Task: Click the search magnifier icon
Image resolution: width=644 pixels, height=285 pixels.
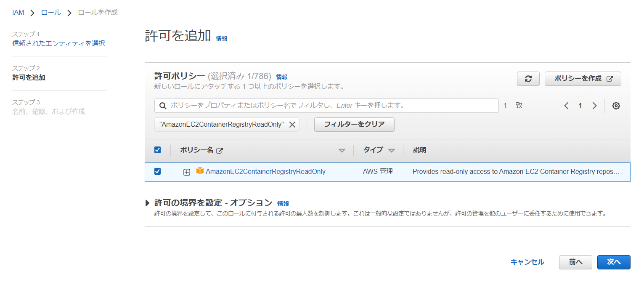Action: click(x=163, y=106)
